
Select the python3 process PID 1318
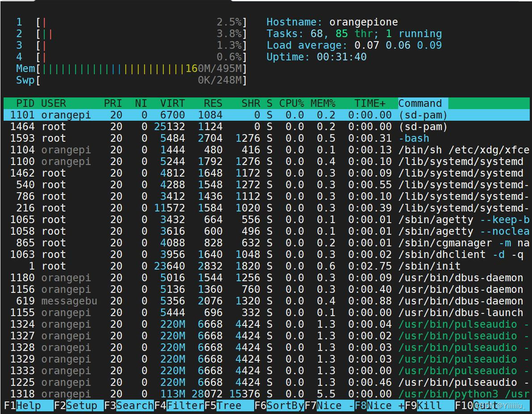pos(266,393)
